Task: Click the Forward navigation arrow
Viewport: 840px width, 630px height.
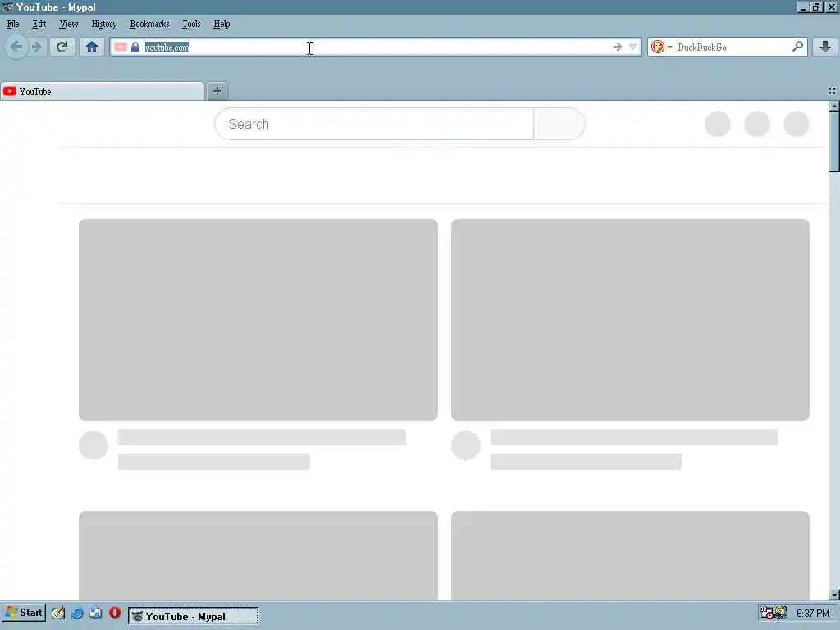Action: [x=36, y=47]
